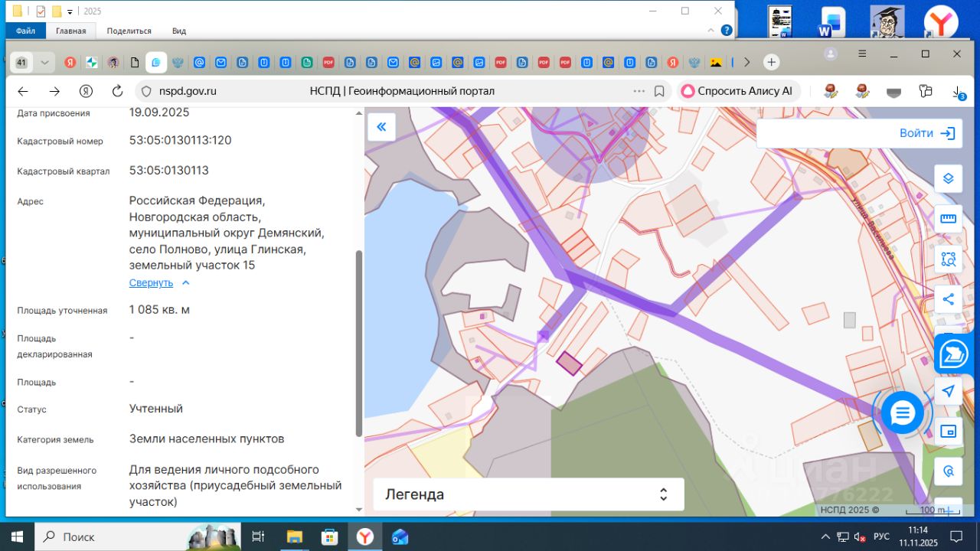
Task: Collapse the info panel with double-arrow
Action: point(381,127)
